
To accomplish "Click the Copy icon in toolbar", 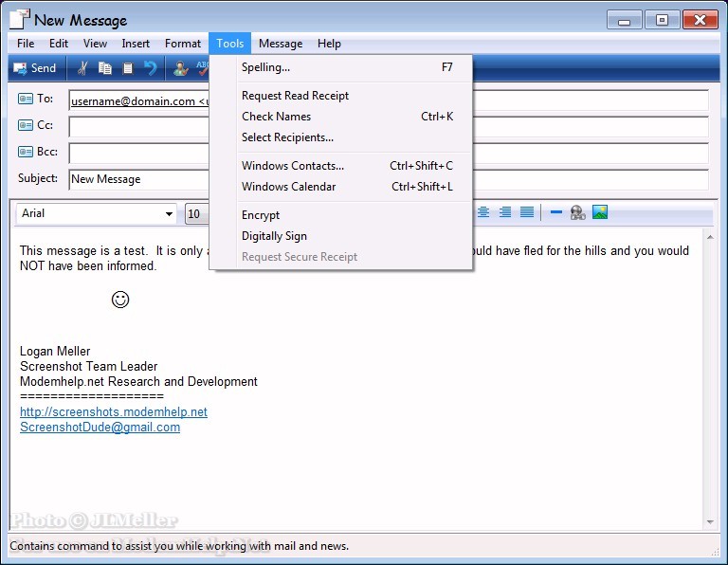I will point(105,68).
